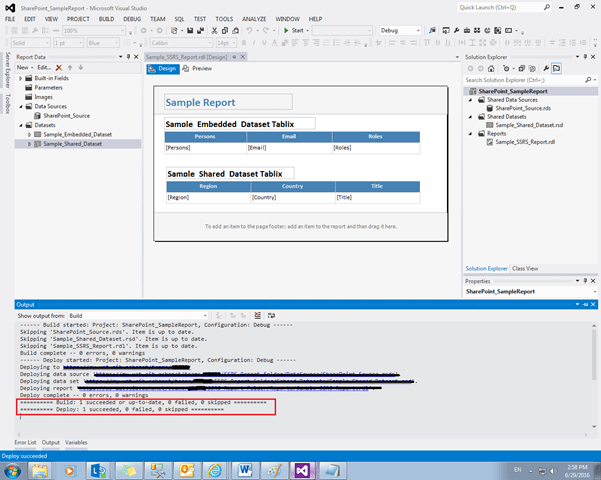
Task: Delete item with red X in Report Data
Action: 59,67
